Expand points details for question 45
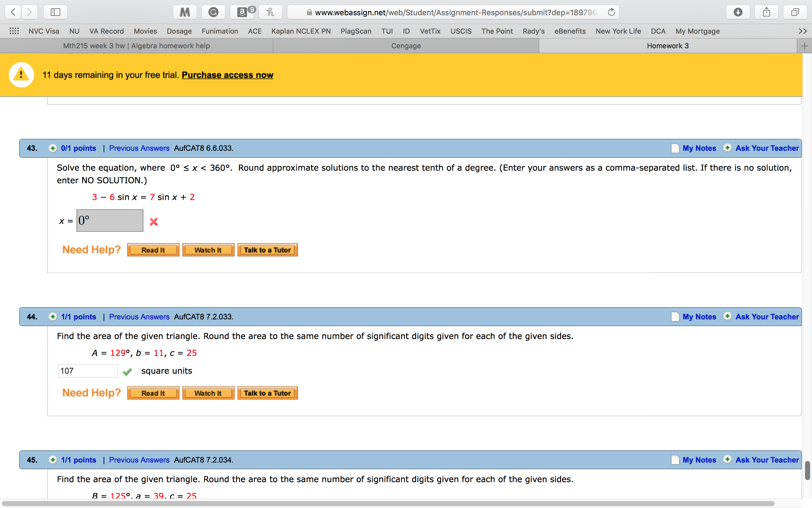812x508 pixels. tap(53, 460)
